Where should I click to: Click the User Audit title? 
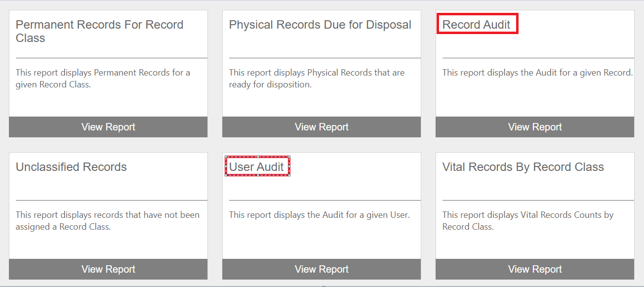[x=257, y=167]
